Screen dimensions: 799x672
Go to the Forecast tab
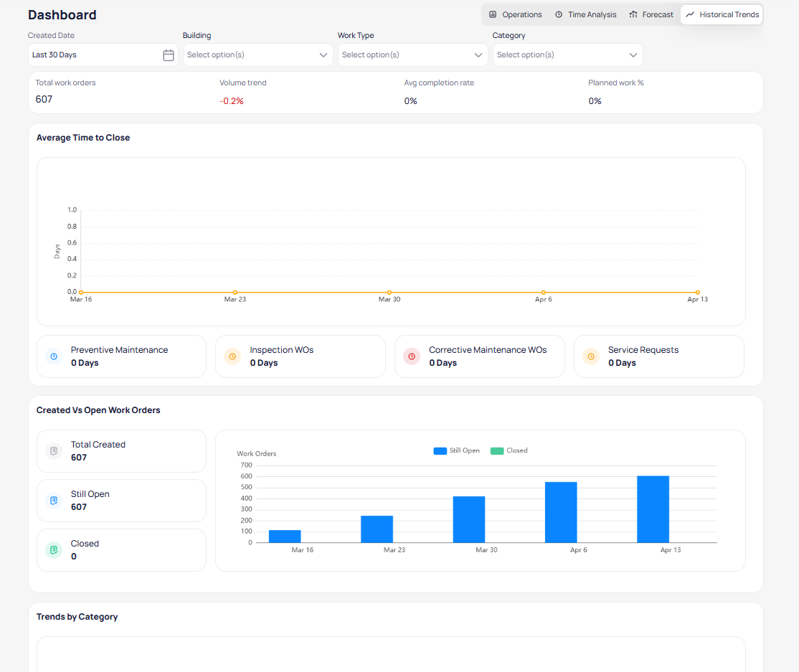[651, 14]
